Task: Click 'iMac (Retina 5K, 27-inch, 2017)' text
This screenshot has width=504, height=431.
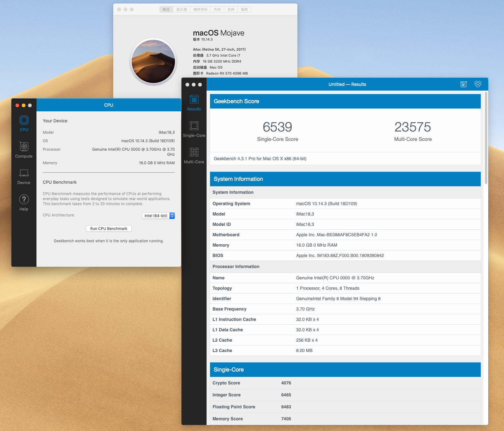Action: [x=219, y=49]
